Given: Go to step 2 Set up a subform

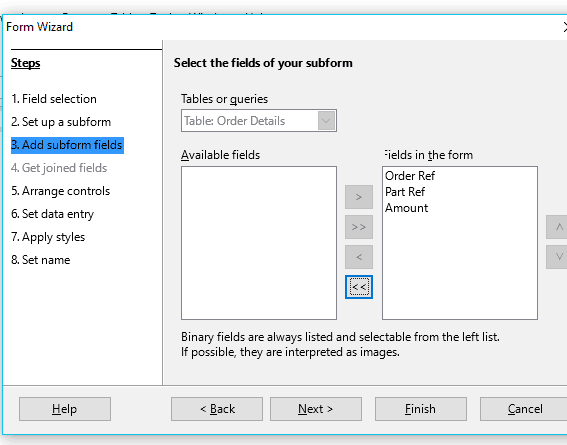Looking at the screenshot, I should 61,122.
